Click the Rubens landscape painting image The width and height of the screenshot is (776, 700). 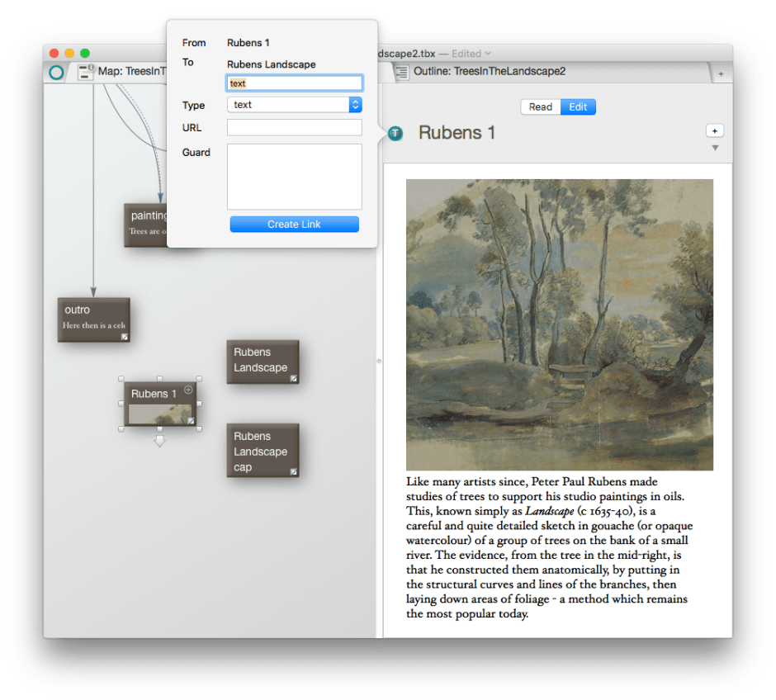(x=559, y=324)
